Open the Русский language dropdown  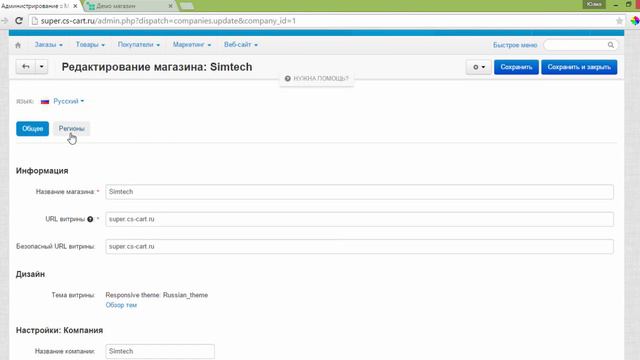point(69,101)
